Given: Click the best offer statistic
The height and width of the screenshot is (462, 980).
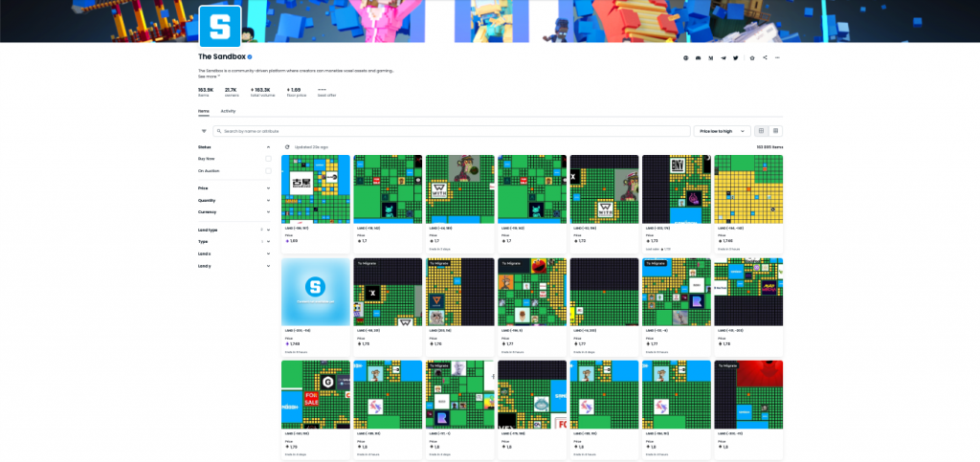Looking at the screenshot, I should pyautogui.click(x=326, y=93).
